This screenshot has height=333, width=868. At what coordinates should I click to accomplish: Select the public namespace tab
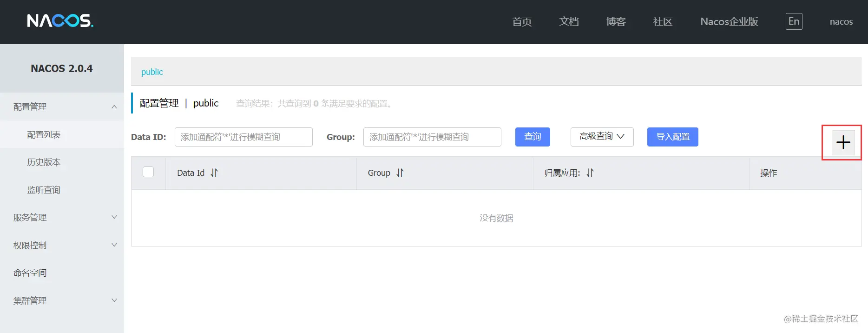[x=152, y=72]
